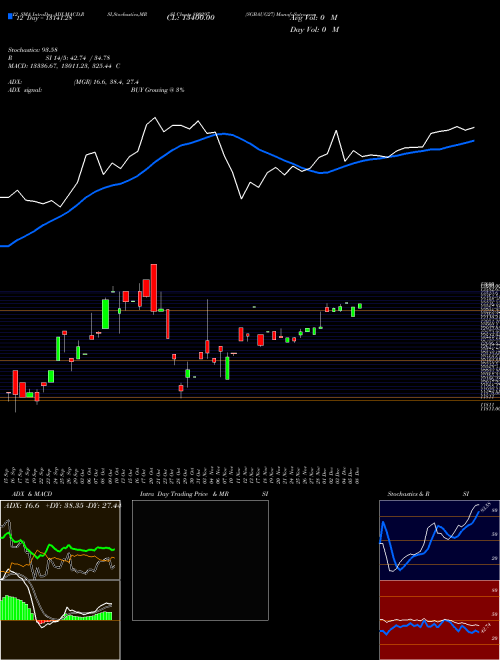The width and height of the screenshot is (500, 660).
Task: Click the last green candlestick on the chart
Action: (360, 306)
